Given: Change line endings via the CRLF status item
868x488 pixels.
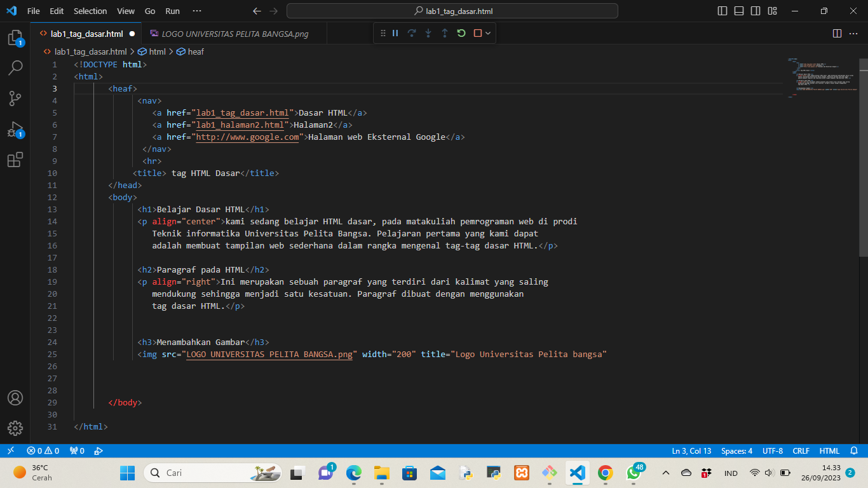Looking at the screenshot, I should tap(801, 451).
